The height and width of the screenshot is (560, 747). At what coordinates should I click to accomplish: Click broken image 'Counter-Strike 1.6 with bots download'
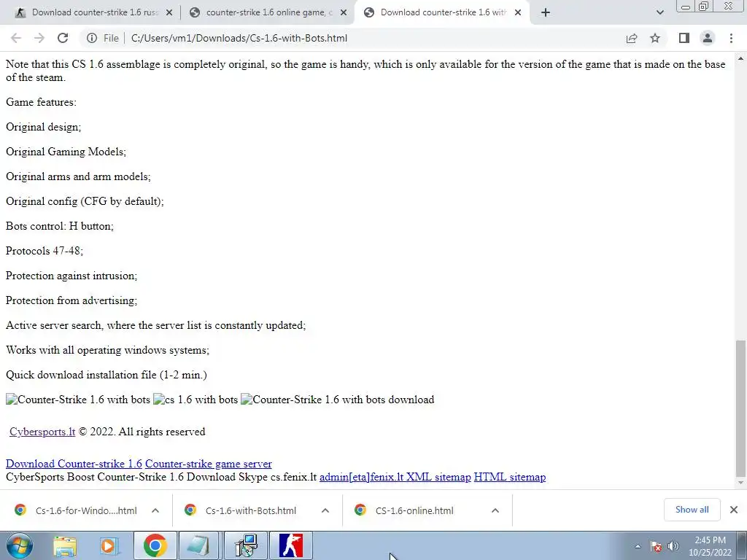(x=337, y=400)
